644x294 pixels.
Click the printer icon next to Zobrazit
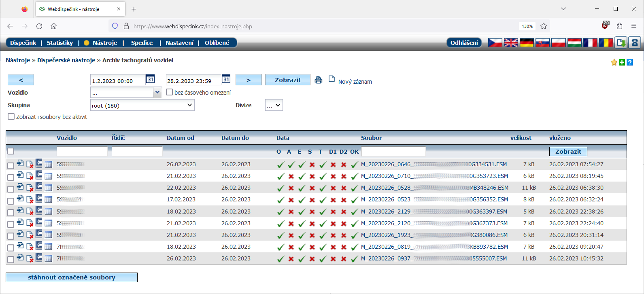pyautogui.click(x=319, y=80)
